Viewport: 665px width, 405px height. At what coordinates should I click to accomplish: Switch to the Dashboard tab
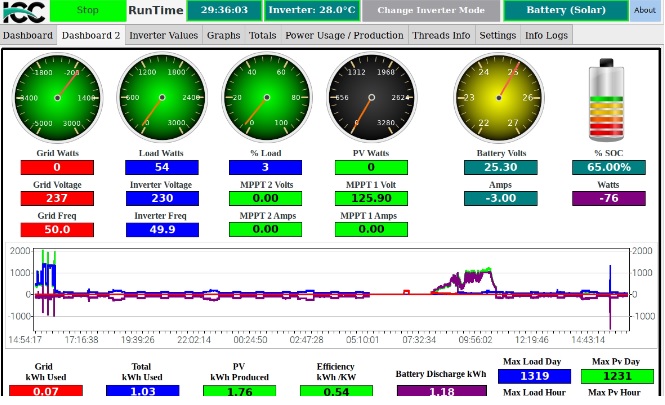28,35
